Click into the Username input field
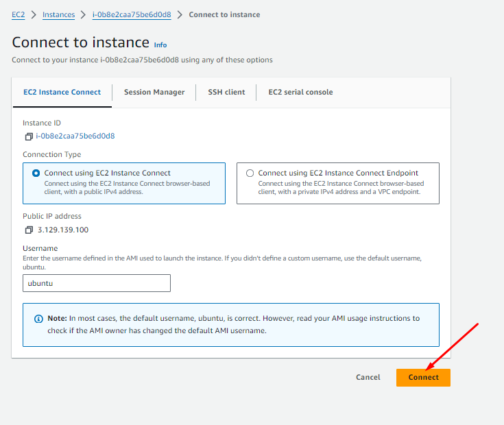Image resolution: width=504 pixels, height=425 pixels. coord(97,283)
